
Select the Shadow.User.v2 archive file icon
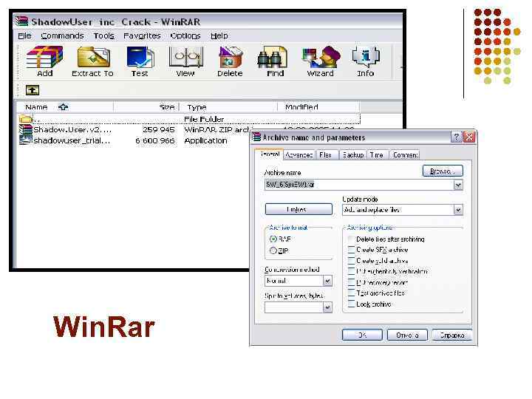click(25, 129)
